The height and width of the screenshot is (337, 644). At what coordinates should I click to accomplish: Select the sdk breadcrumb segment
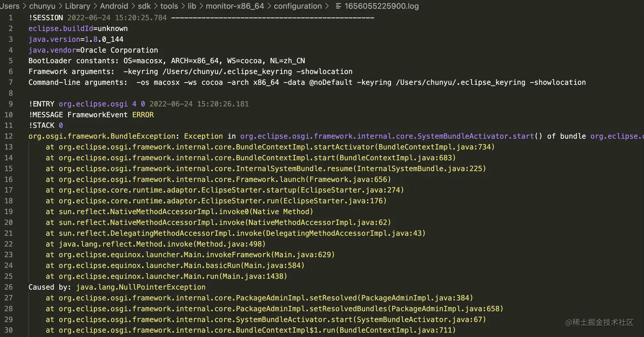pyautogui.click(x=144, y=6)
